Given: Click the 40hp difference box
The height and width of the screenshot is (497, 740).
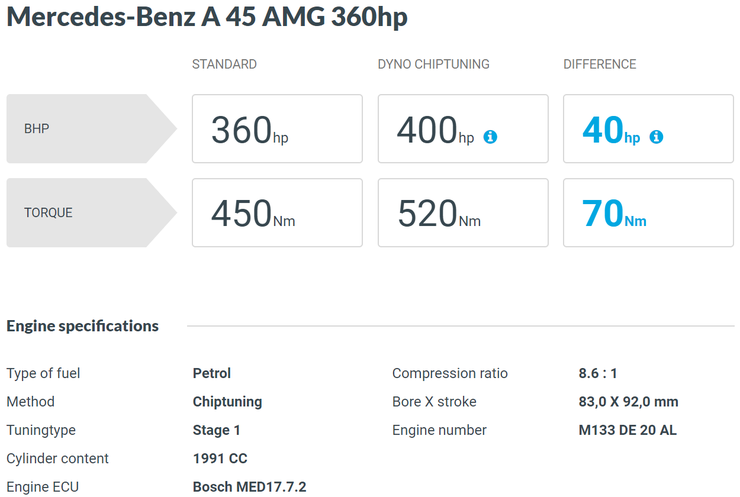Looking at the screenshot, I should coord(648,128).
